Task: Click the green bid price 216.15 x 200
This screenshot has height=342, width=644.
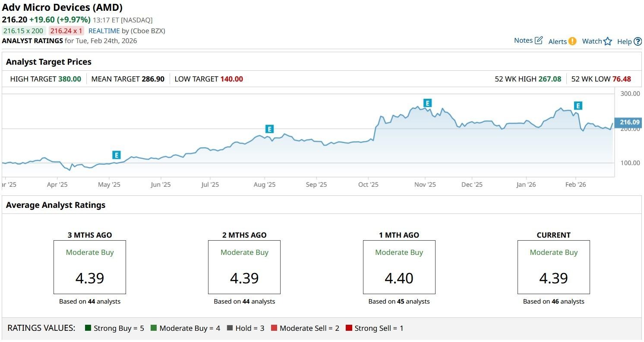Action: (24, 31)
